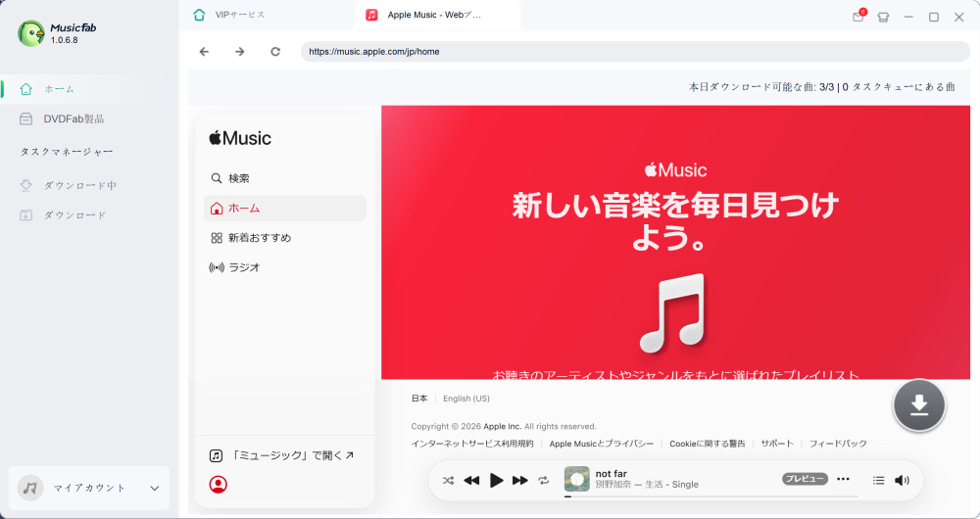The width and height of the screenshot is (980, 519).
Task: Open the フィードバック link
Action: point(838,444)
